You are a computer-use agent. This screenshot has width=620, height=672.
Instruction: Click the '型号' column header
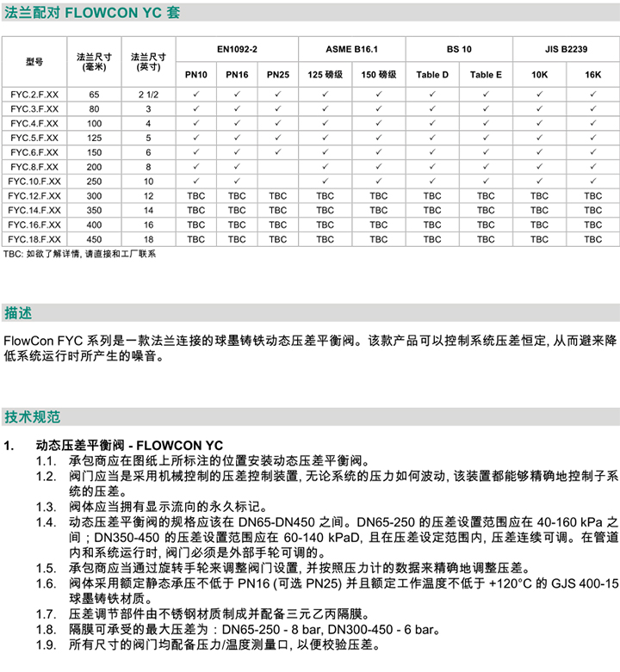34,62
